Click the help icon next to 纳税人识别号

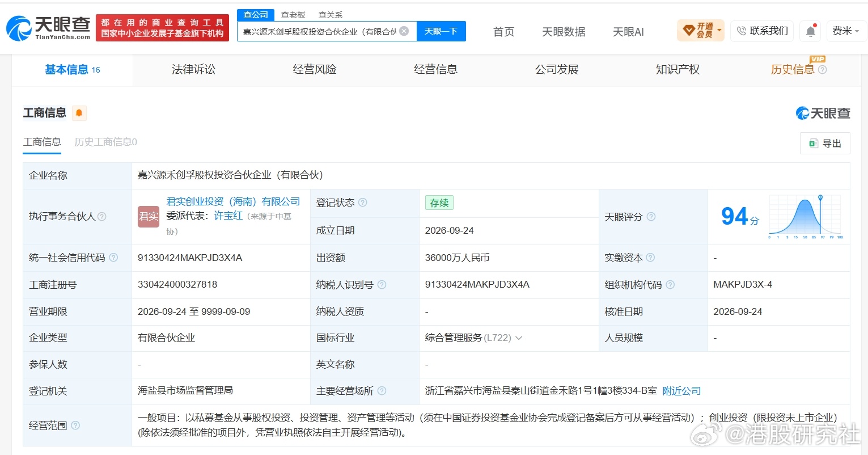[x=382, y=285]
